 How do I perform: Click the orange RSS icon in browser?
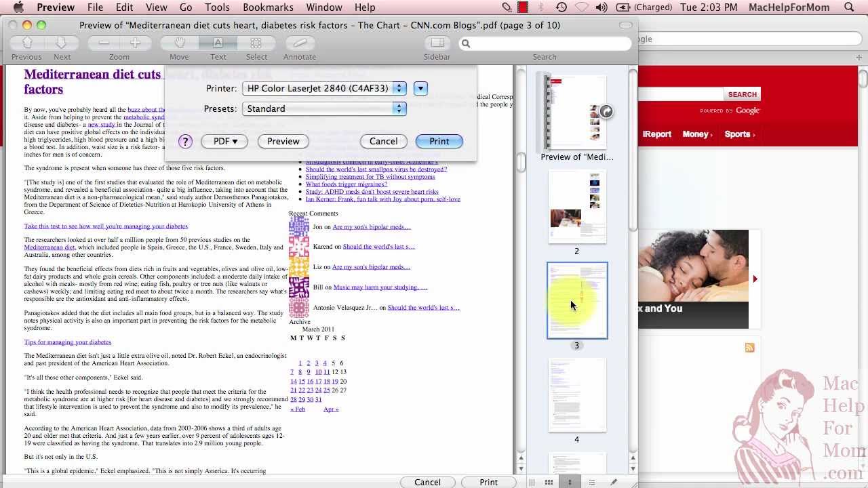click(749, 348)
